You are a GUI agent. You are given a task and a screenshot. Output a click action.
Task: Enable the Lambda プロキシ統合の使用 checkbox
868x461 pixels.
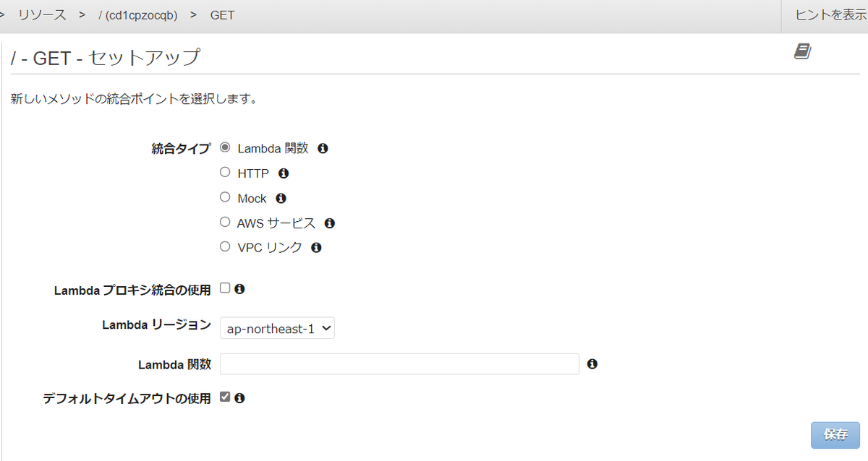[225, 287]
